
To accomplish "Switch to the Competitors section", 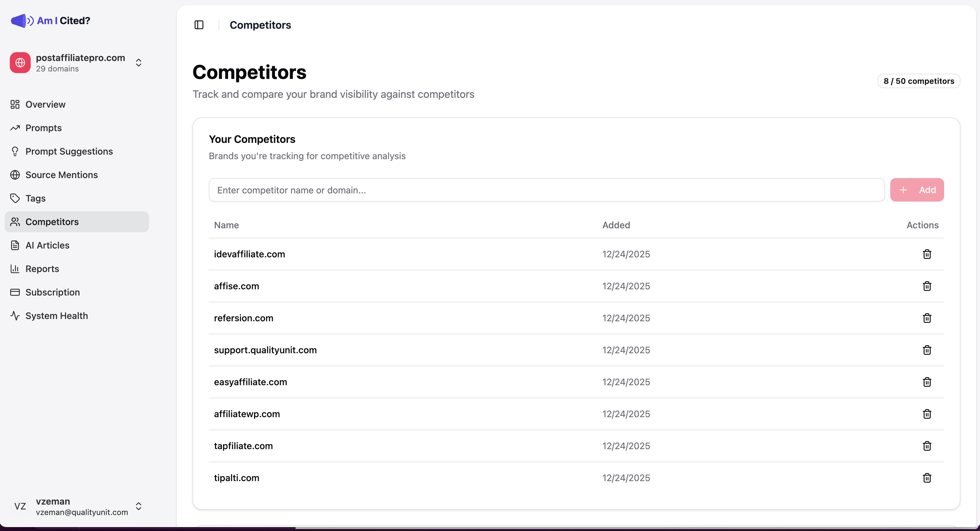I will click(x=52, y=222).
